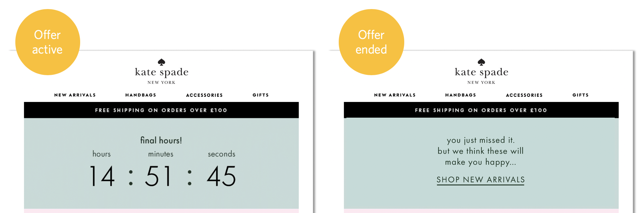Viewport: 644px width, 213px height.
Task: Select Accessories in right email menu
Action: tap(524, 95)
